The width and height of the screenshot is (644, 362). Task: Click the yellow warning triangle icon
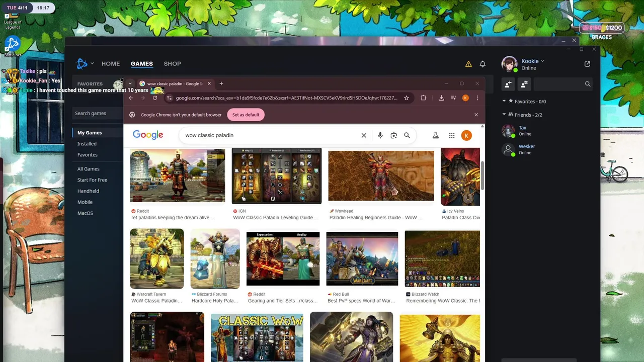click(468, 64)
